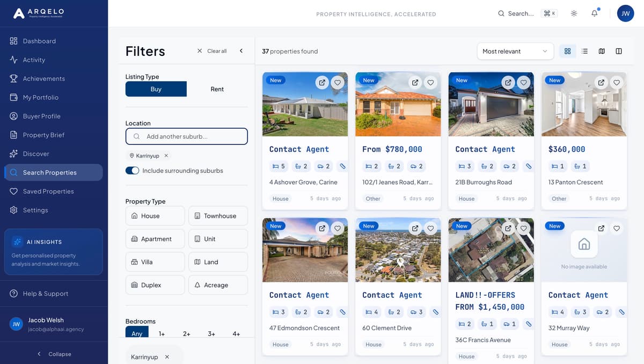The height and width of the screenshot is (364, 644).
Task: Select 3+ bedrooms filter
Action: point(211,333)
